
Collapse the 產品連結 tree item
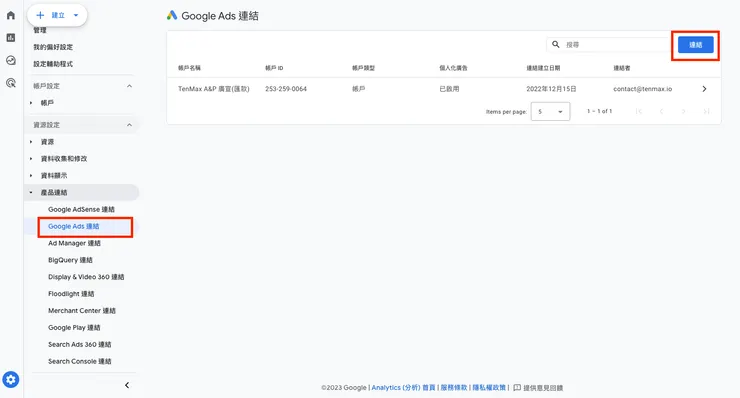(x=31, y=193)
